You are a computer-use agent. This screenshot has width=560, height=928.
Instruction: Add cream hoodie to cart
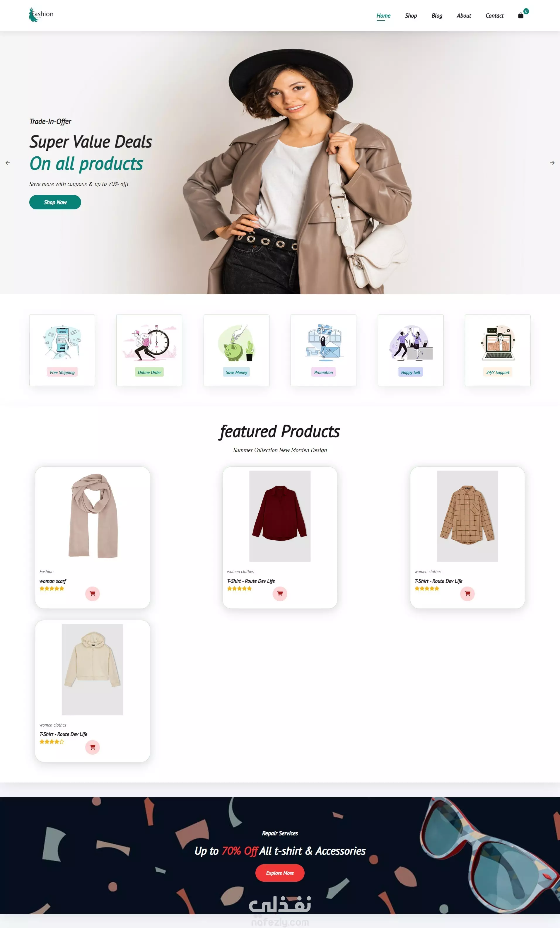(x=92, y=747)
